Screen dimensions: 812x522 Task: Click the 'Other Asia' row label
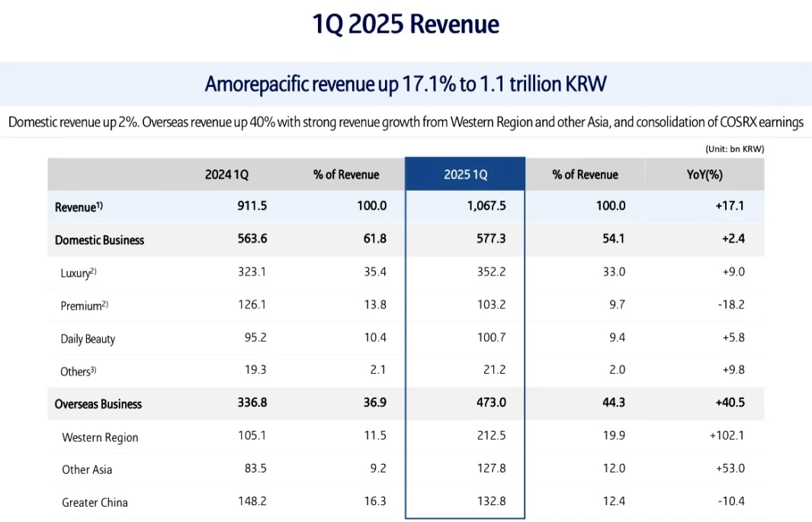pyautogui.click(x=87, y=470)
